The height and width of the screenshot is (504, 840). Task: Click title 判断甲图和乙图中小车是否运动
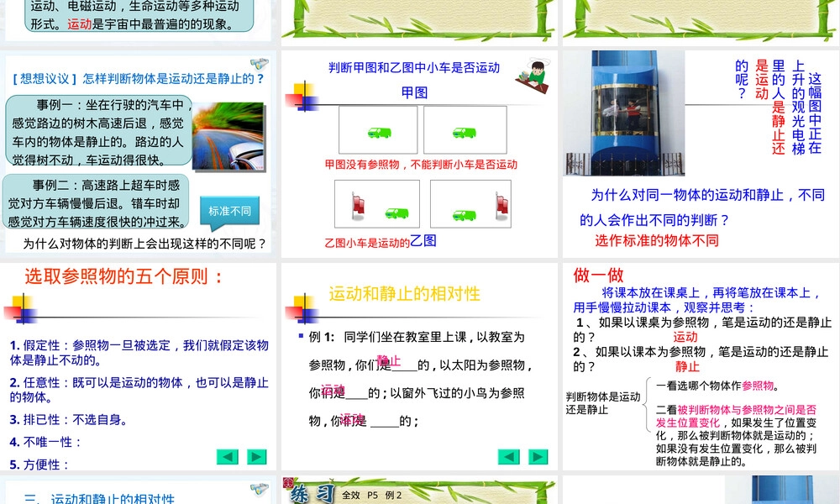[414, 67]
